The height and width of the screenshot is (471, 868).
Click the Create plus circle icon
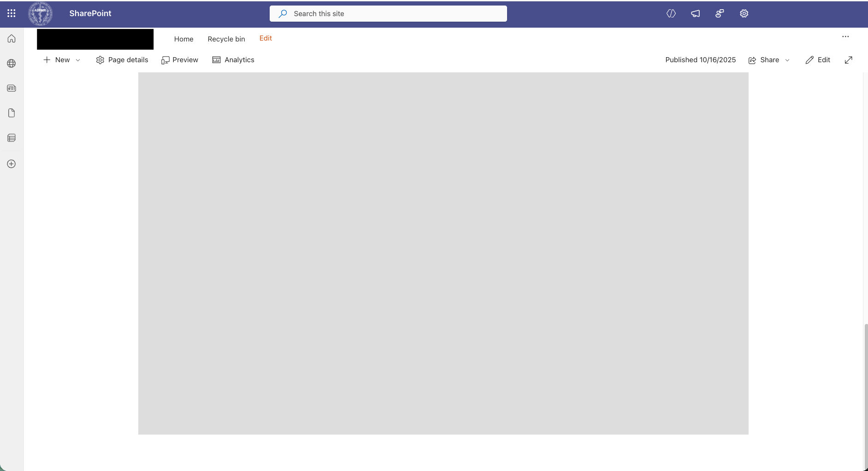coord(12,164)
